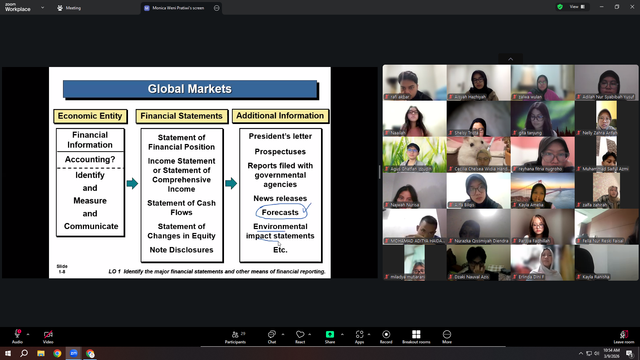
Task: Click the circled Forecasts text
Action: point(280,212)
